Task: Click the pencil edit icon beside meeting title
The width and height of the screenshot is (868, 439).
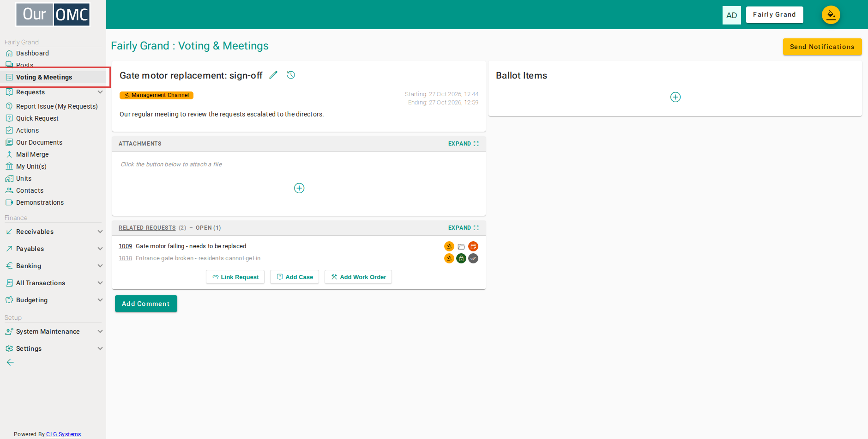Action: tap(273, 75)
